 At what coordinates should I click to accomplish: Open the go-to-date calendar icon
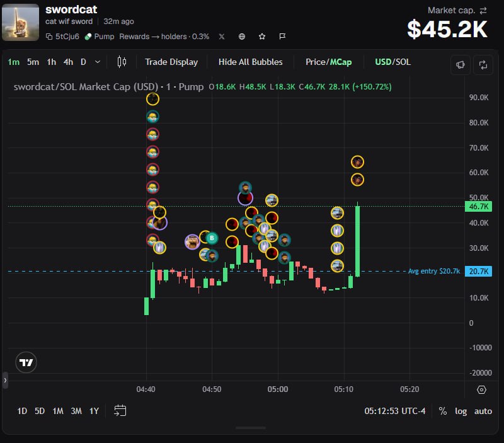[x=120, y=410]
